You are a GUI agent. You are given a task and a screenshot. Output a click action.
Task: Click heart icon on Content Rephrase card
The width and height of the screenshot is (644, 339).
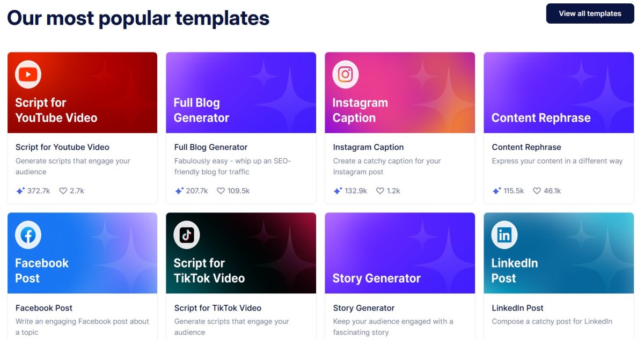pyautogui.click(x=537, y=190)
